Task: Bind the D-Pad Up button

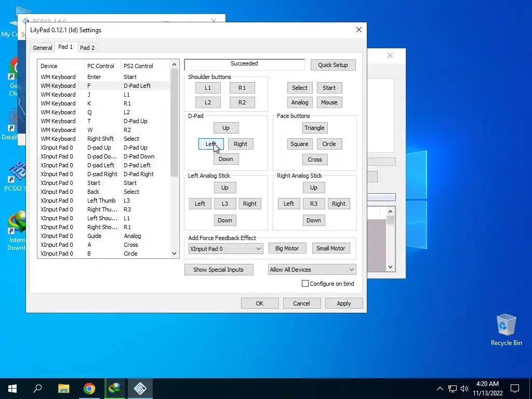Action: 226,128
